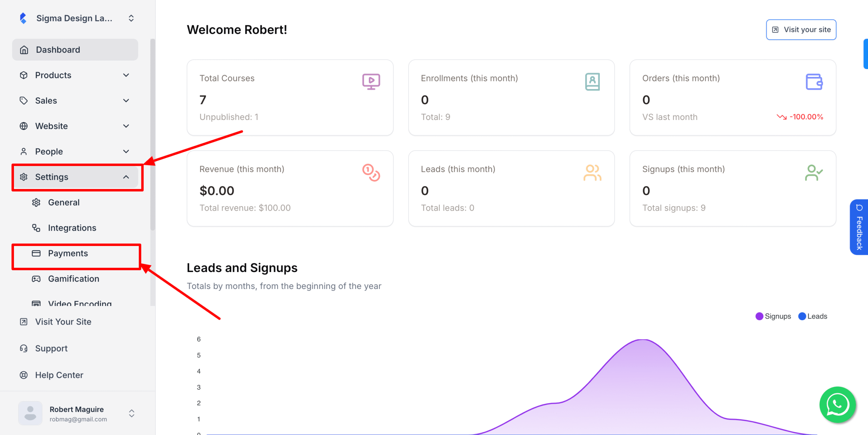The width and height of the screenshot is (868, 435).
Task: Open the Robert Maguire account menu
Action: 76,413
